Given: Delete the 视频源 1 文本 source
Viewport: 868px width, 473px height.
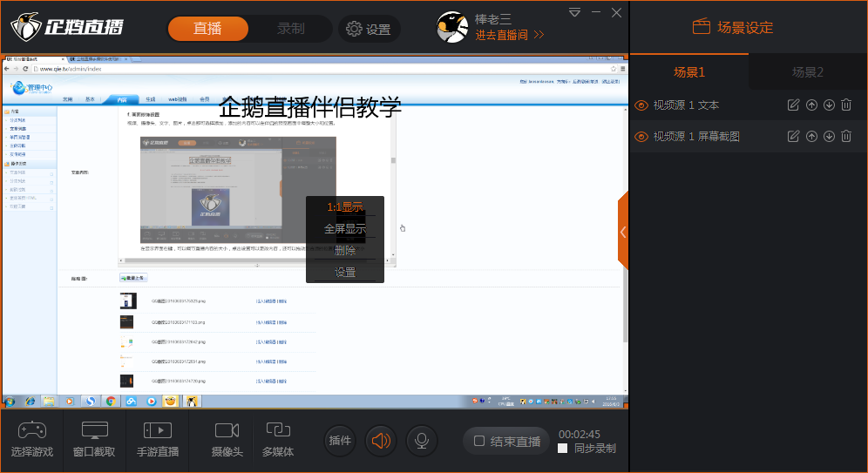Looking at the screenshot, I should pos(846,105).
